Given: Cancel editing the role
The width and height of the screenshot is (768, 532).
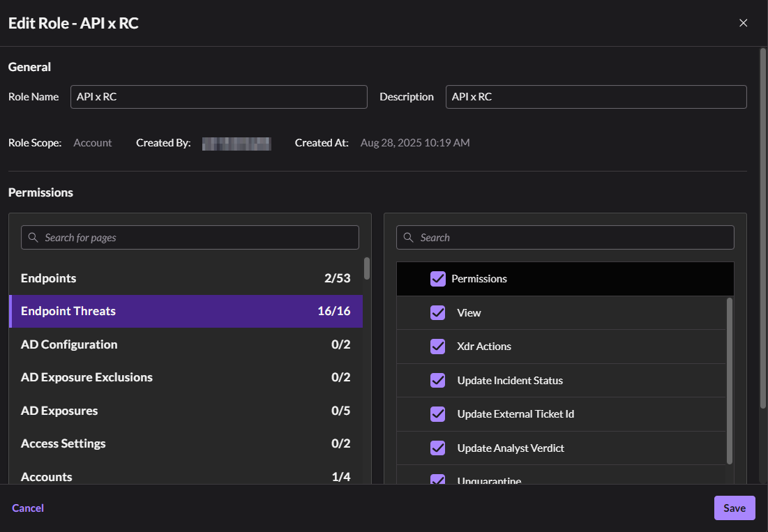Looking at the screenshot, I should 28,508.
